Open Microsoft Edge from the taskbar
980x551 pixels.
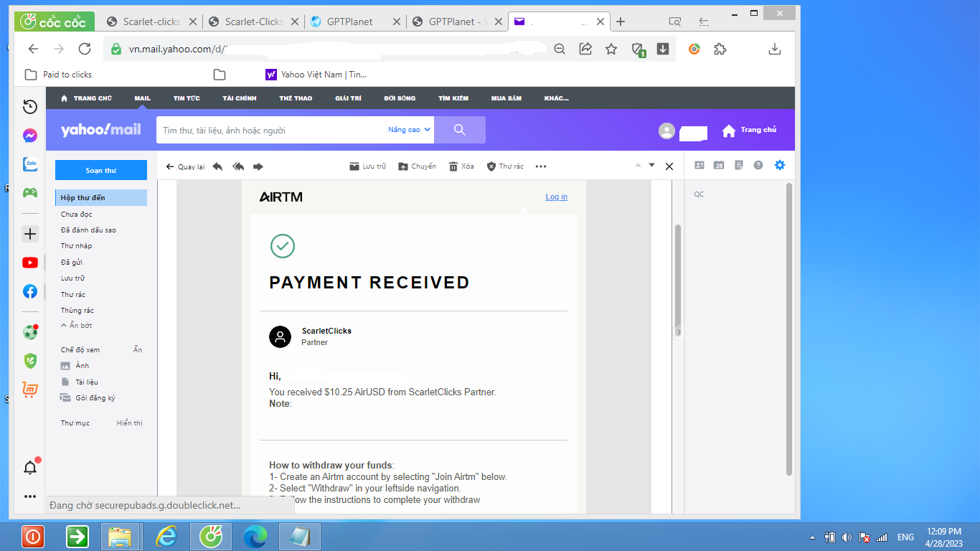coord(255,537)
